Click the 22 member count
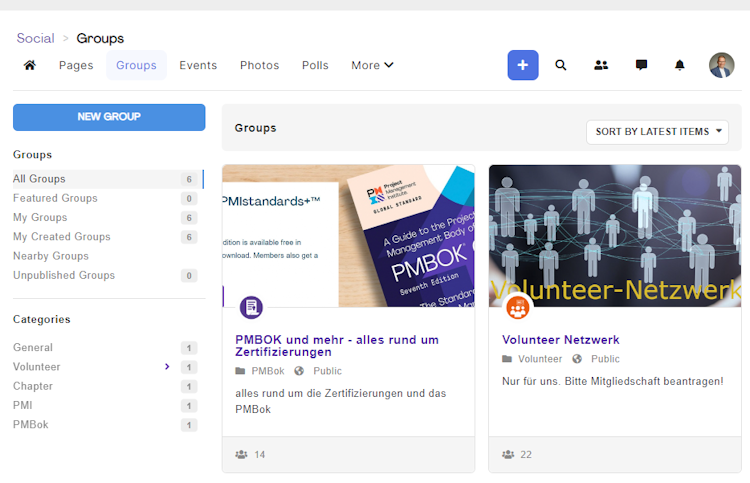This screenshot has width=750, height=483. [x=526, y=454]
